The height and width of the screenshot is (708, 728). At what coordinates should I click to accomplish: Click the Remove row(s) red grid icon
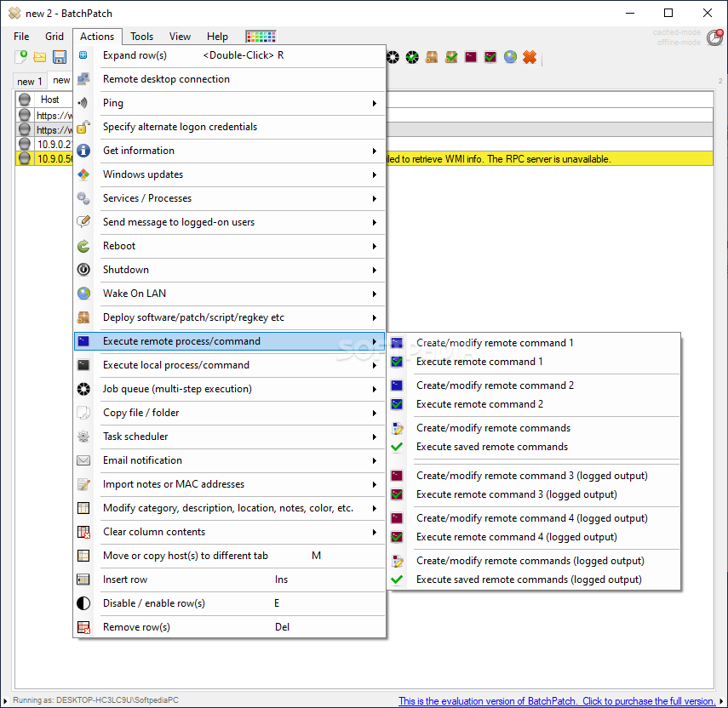pos(83,627)
